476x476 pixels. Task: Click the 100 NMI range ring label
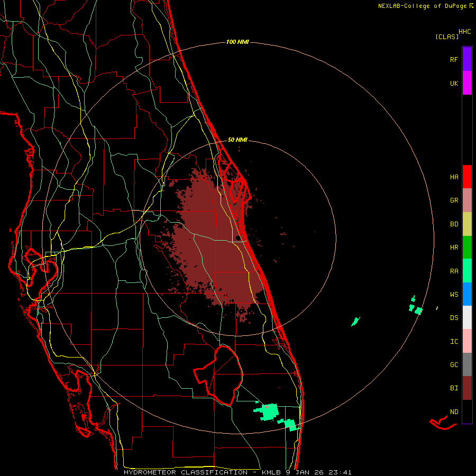tap(237, 42)
